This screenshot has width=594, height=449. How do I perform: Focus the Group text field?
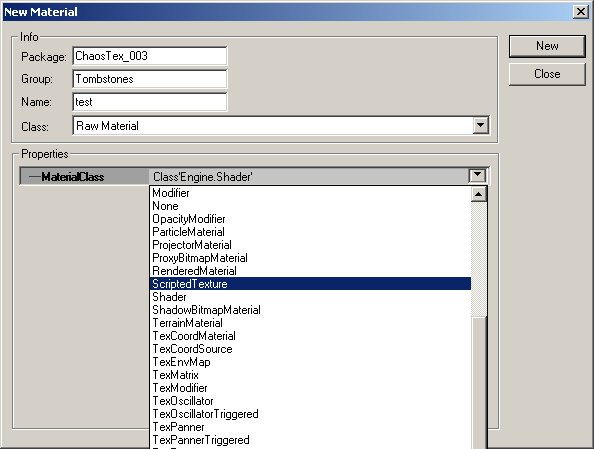(x=150, y=79)
